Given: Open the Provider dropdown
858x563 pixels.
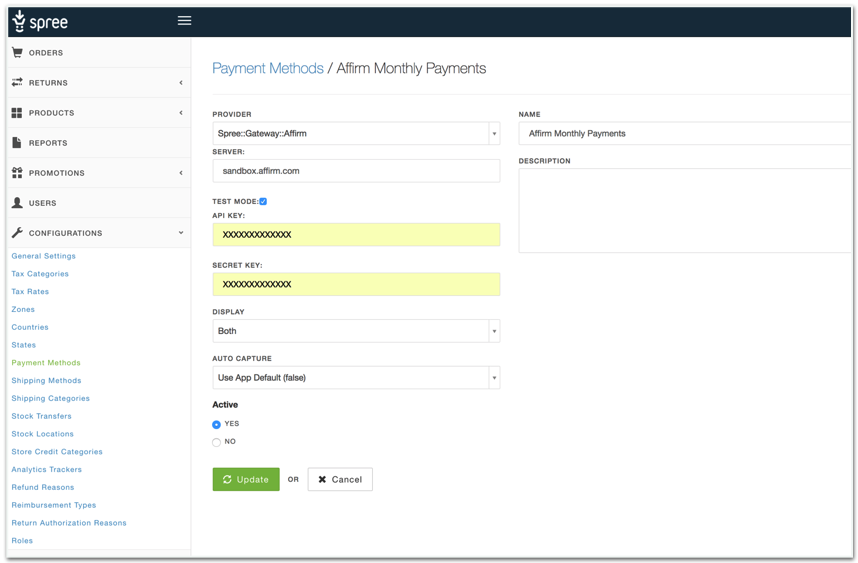Looking at the screenshot, I should click(x=356, y=134).
